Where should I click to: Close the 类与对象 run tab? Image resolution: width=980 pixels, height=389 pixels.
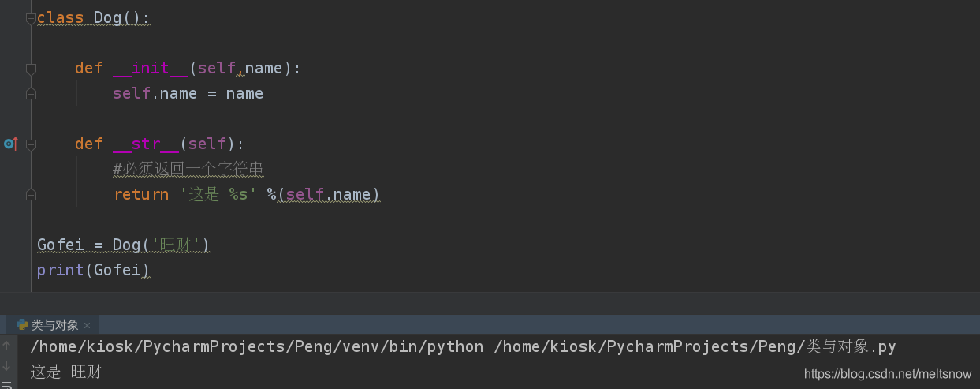87,325
